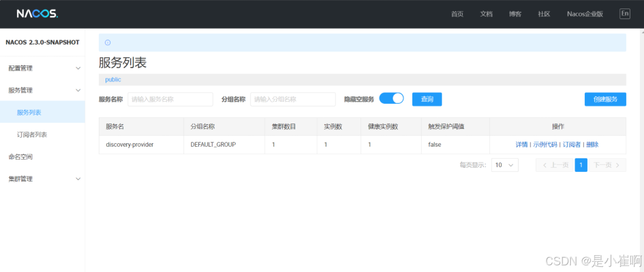The height and width of the screenshot is (272, 644).
Task: Open 命名空间 in sidebar
Action: tap(42, 157)
